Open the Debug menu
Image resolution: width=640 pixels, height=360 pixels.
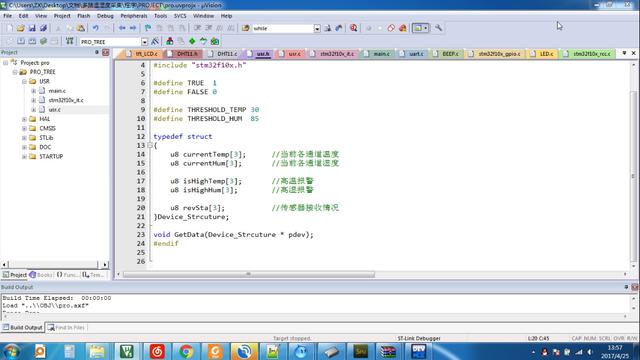point(105,16)
